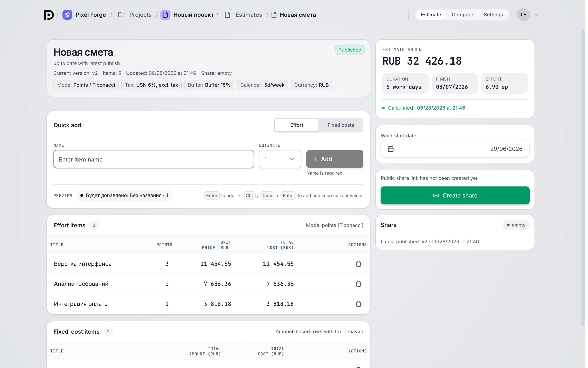Delete the Интеграция оплаты row
This screenshot has height=368, width=588.
358,304
